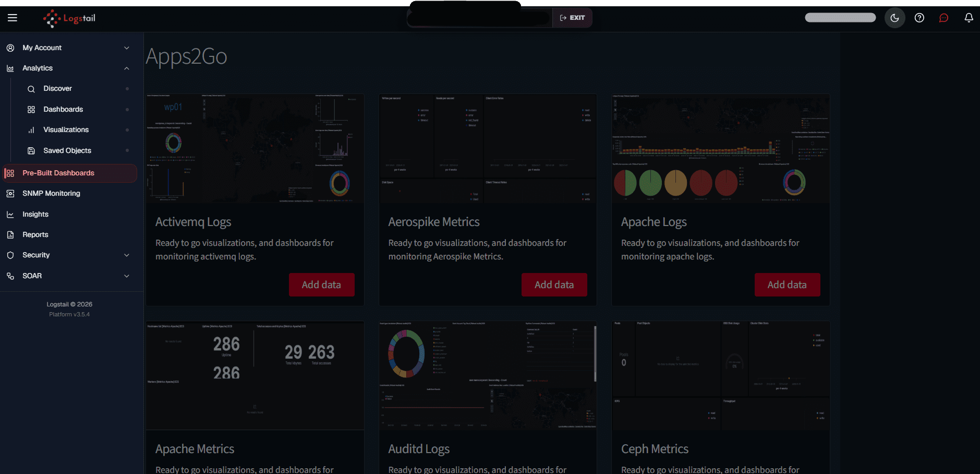The height and width of the screenshot is (474, 980).
Task: Click the Ceph Metrics title
Action: [x=655, y=449]
